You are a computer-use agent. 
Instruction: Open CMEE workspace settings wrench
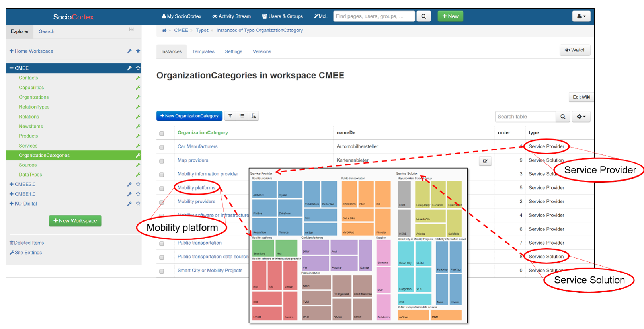pyautogui.click(x=129, y=68)
